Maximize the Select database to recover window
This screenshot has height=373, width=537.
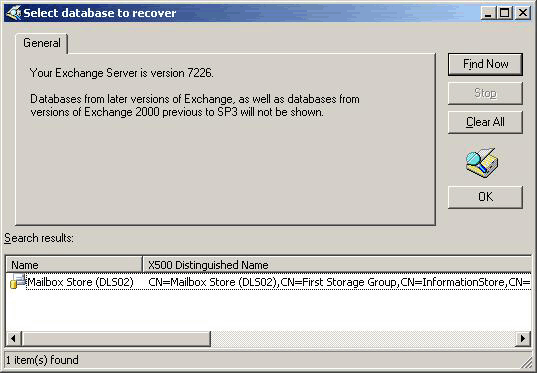[x=504, y=13]
